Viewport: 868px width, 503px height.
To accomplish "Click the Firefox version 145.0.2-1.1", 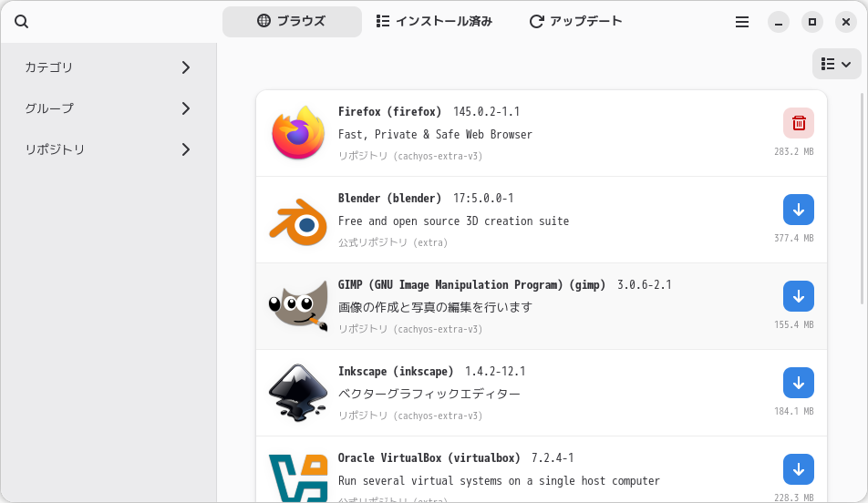I will (487, 112).
